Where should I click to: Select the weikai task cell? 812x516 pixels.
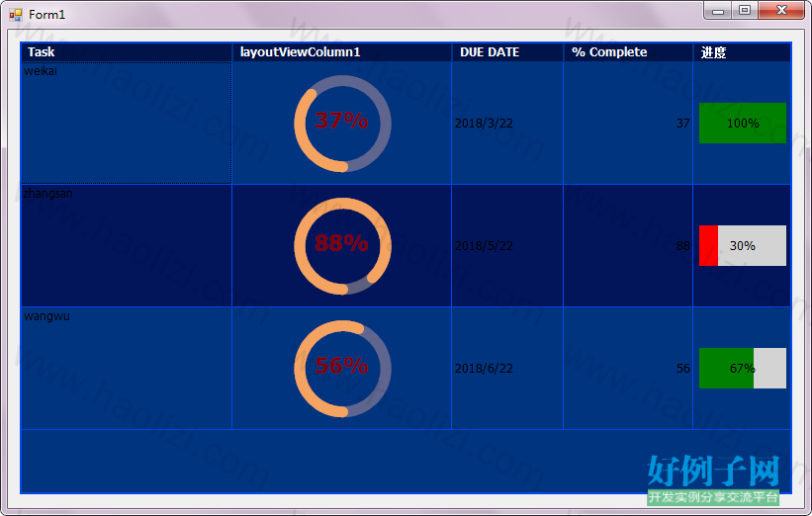(127, 124)
